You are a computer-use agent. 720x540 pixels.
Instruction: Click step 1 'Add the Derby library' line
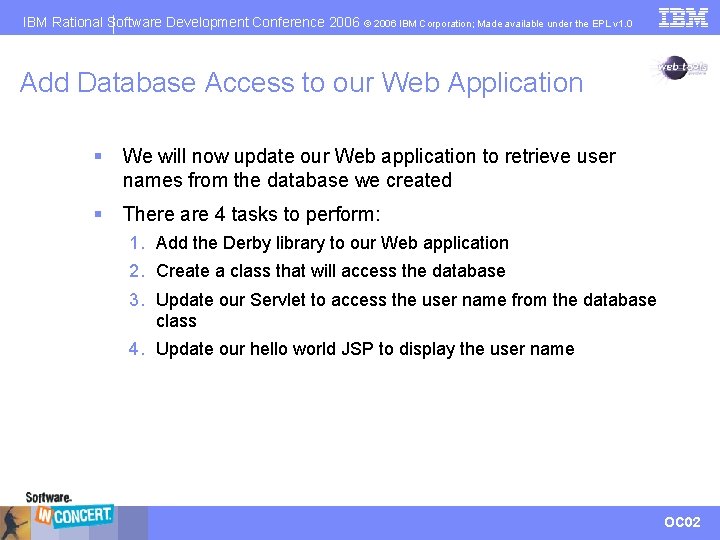[x=332, y=243]
